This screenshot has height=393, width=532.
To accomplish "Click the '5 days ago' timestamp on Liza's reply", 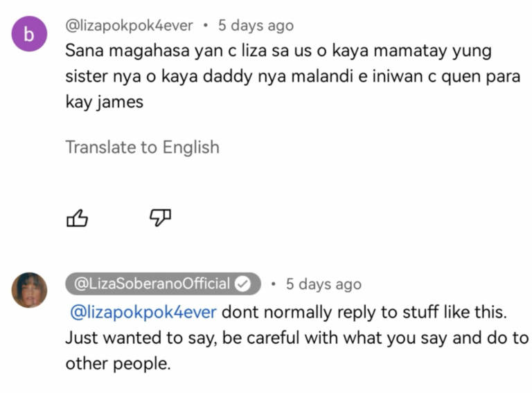I will (x=323, y=284).
